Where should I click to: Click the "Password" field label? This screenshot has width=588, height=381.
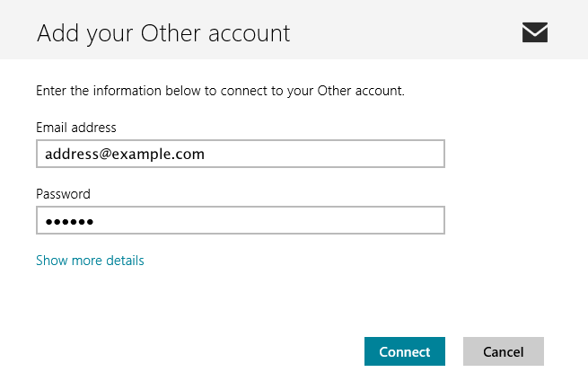(63, 194)
